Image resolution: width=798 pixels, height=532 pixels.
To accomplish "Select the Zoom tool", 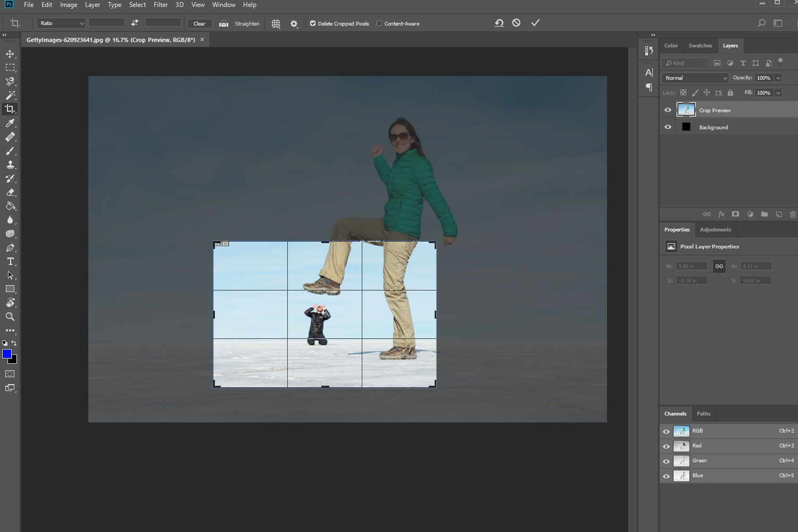I will (x=10, y=317).
